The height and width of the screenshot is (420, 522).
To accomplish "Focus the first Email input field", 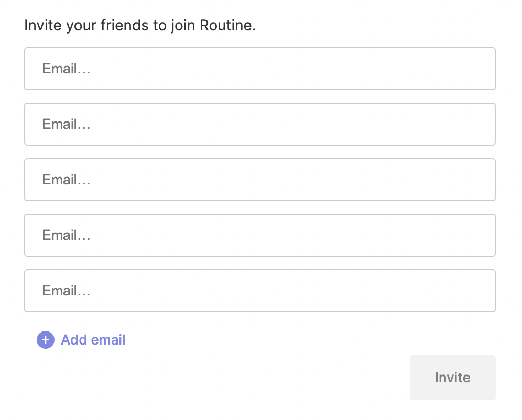I will (x=259, y=69).
